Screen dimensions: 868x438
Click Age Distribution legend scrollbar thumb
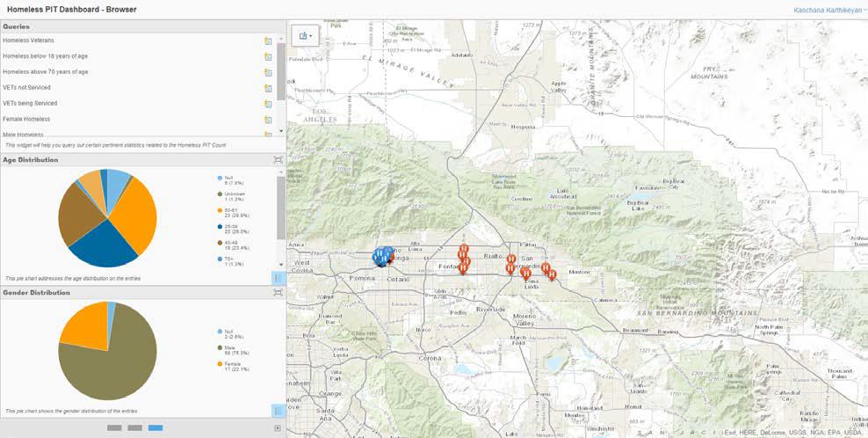[281, 208]
